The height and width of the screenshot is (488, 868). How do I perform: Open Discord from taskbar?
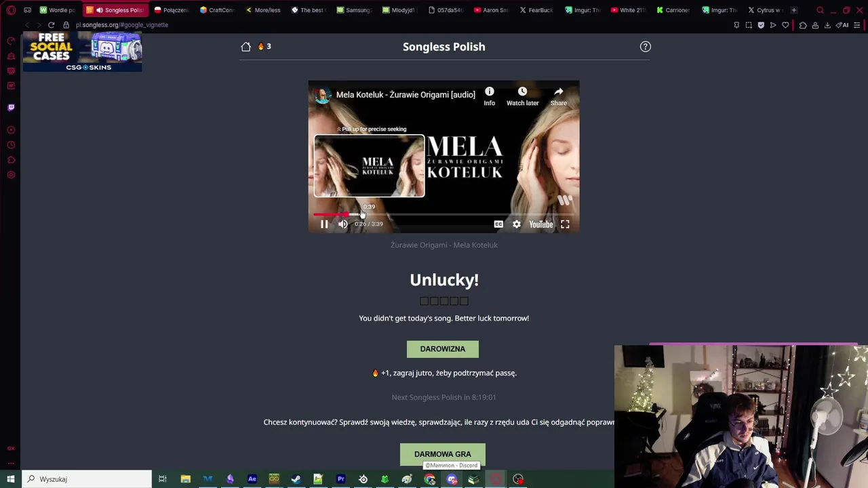[452, 479]
